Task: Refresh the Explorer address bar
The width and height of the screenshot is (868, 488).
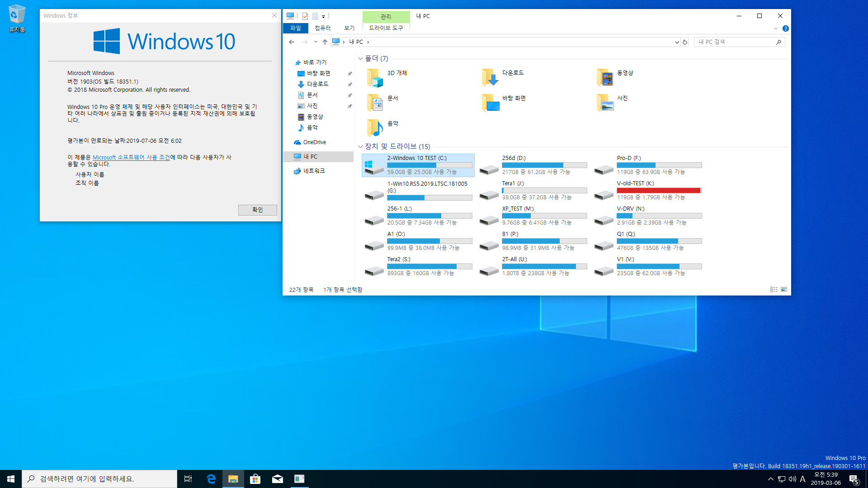Action: (x=685, y=42)
